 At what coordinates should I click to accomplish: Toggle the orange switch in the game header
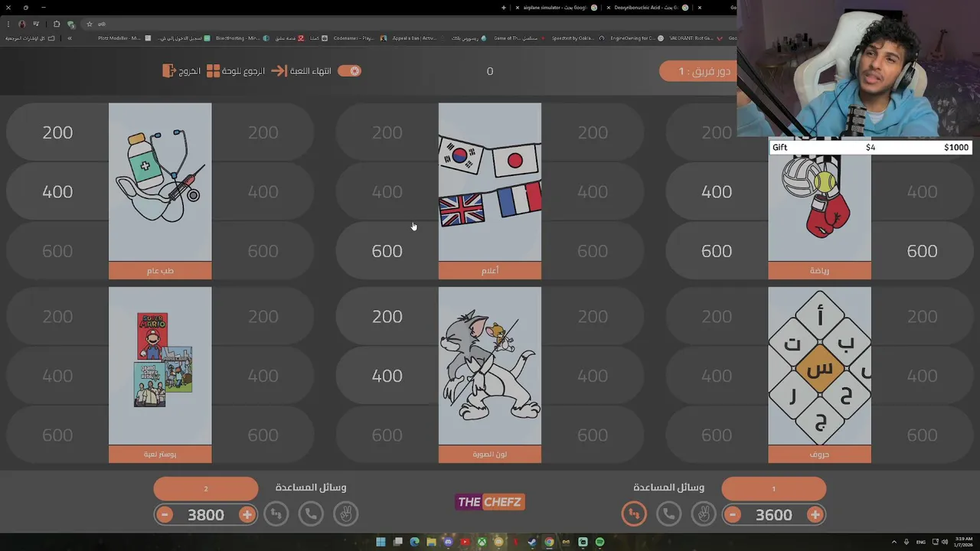pos(349,70)
